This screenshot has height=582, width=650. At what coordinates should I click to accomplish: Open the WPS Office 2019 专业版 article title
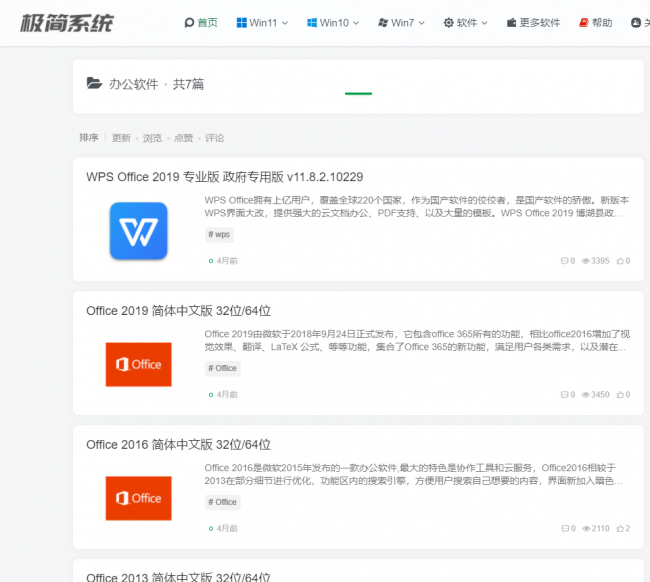225,177
